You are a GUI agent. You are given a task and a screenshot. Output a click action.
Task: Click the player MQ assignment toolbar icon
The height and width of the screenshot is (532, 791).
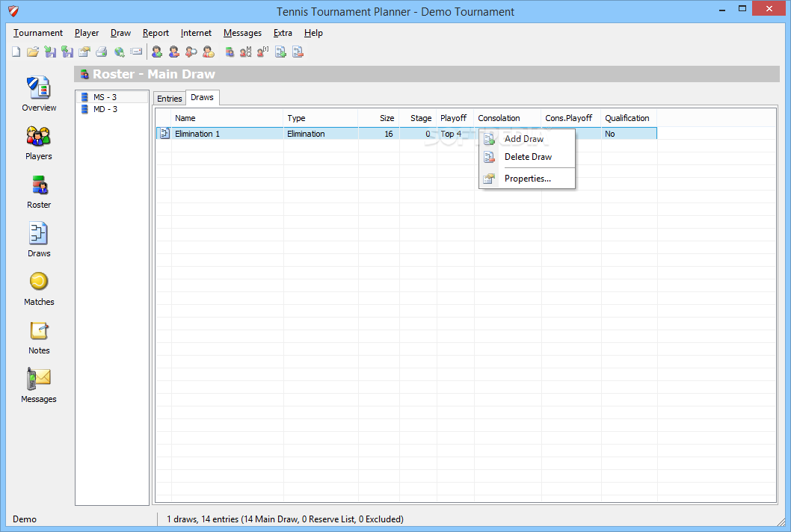pyautogui.click(x=246, y=52)
